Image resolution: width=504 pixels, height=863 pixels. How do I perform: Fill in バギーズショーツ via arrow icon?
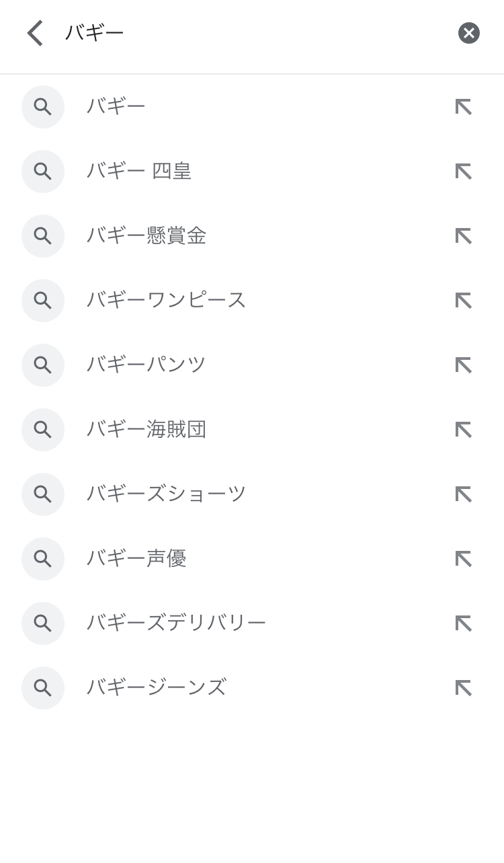pyautogui.click(x=464, y=494)
